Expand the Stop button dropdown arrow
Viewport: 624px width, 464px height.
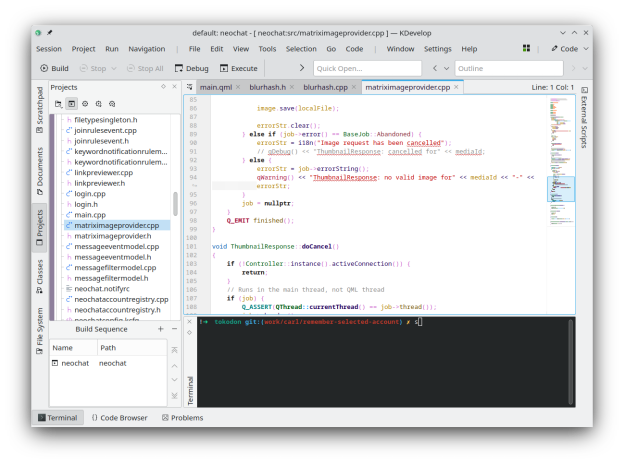pos(113,68)
